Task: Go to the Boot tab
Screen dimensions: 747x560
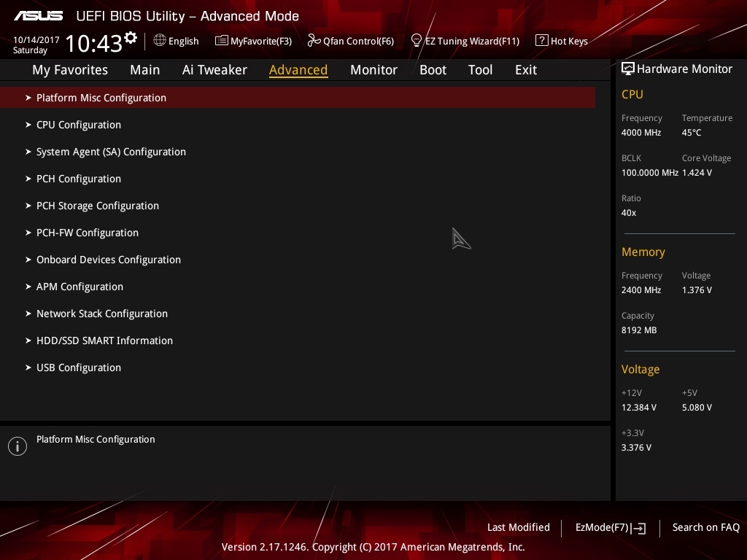Action: pyautogui.click(x=433, y=70)
